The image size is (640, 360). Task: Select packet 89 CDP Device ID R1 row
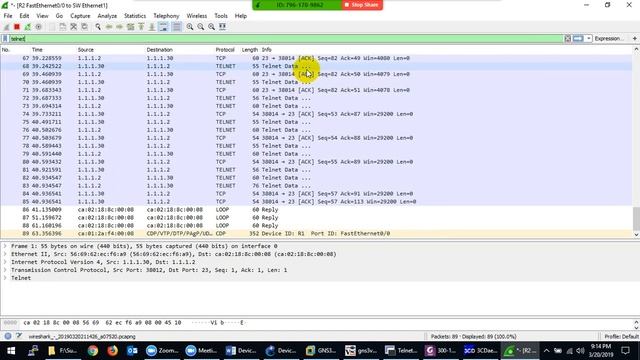[x=316, y=233]
